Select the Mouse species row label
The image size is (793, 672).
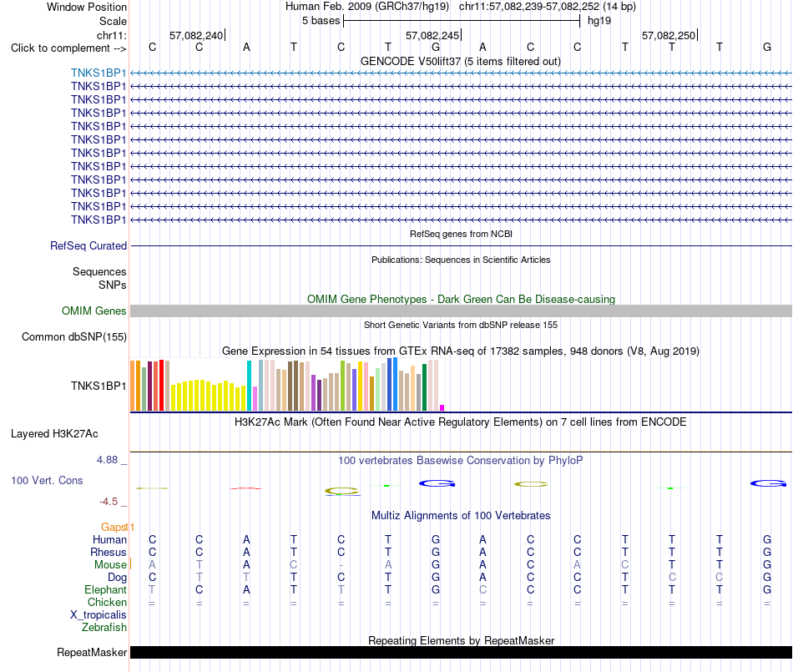point(110,565)
